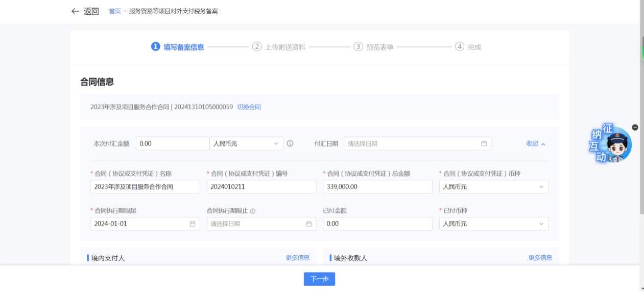
Task: Click the back arrow icon
Action: coord(75,11)
